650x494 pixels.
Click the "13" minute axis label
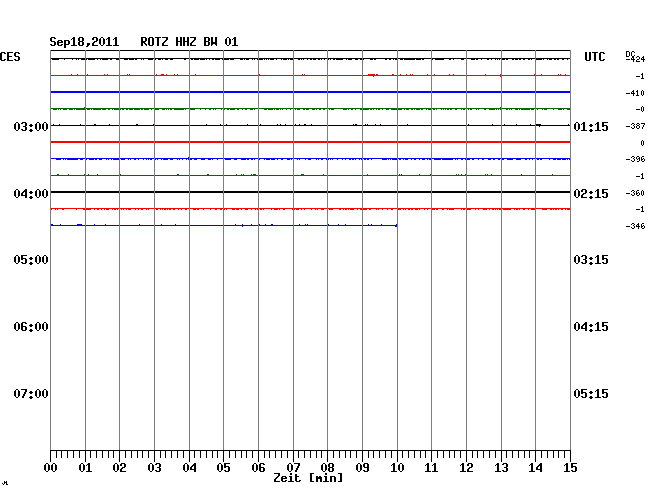[x=501, y=468]
